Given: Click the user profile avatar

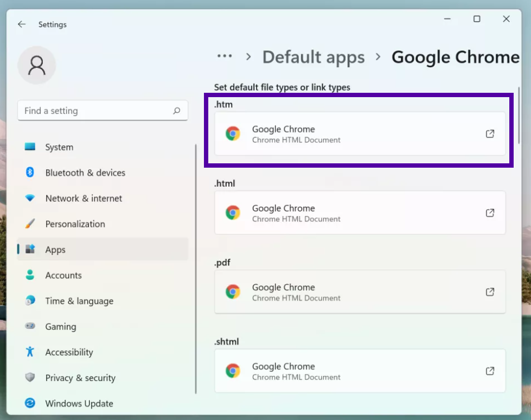Looking at the screenshot, I should click(x=36, y=65).
